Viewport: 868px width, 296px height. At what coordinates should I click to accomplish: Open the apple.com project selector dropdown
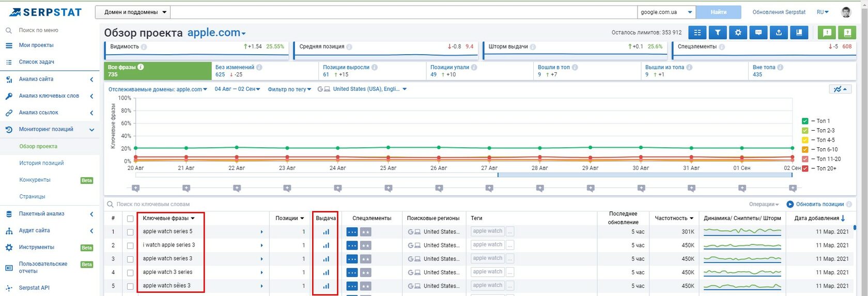pyautogui.click(x=216, y=33)
